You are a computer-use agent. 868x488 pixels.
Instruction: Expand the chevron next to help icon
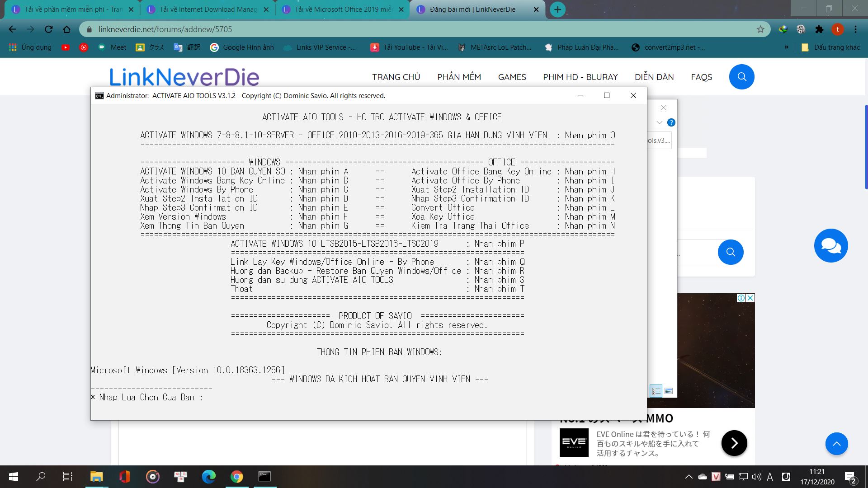pyautogui.click(x=660, y=122)
